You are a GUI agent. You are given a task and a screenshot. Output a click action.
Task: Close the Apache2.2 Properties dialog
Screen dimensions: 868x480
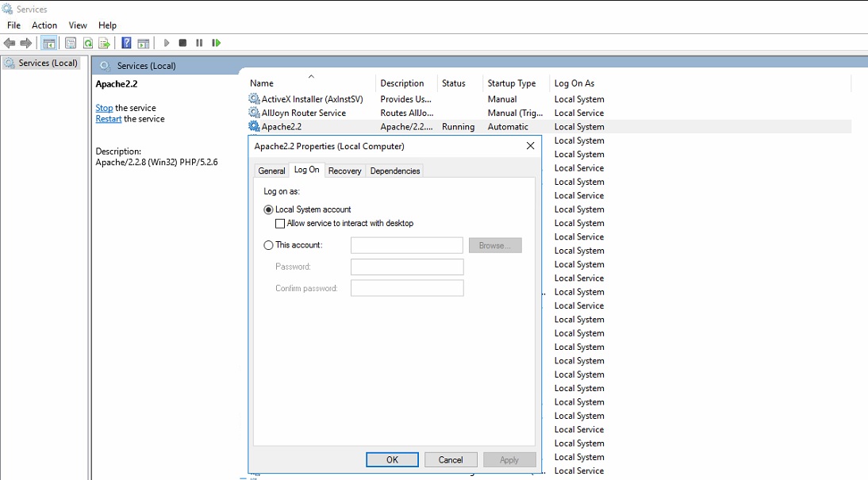click(x=530, y=146)
